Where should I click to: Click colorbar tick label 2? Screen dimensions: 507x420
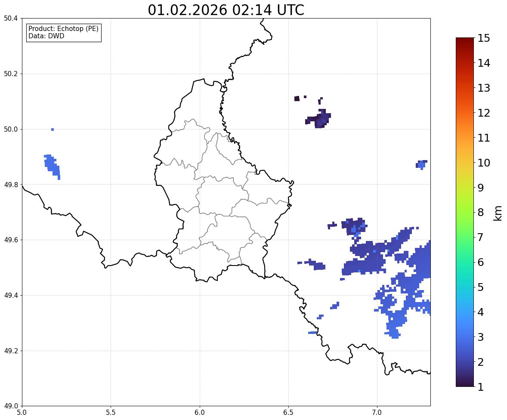481,362
